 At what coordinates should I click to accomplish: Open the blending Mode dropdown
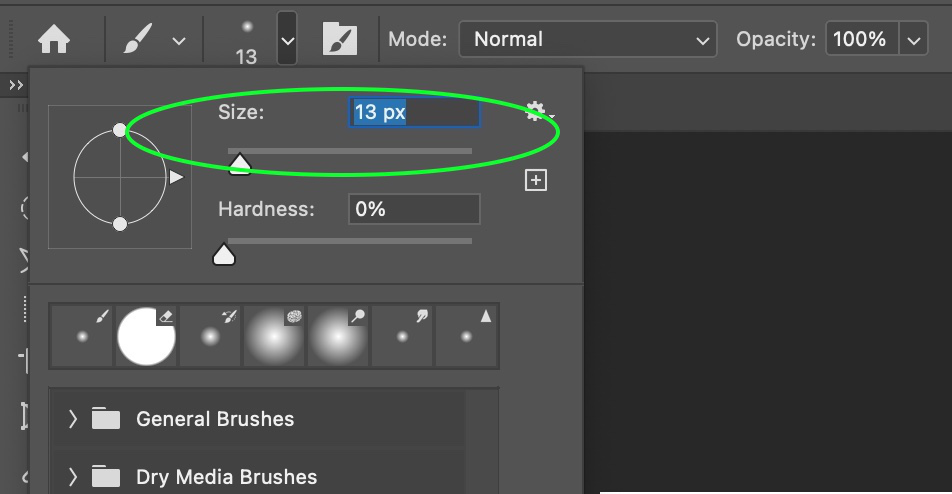click(x=587, y=40)
